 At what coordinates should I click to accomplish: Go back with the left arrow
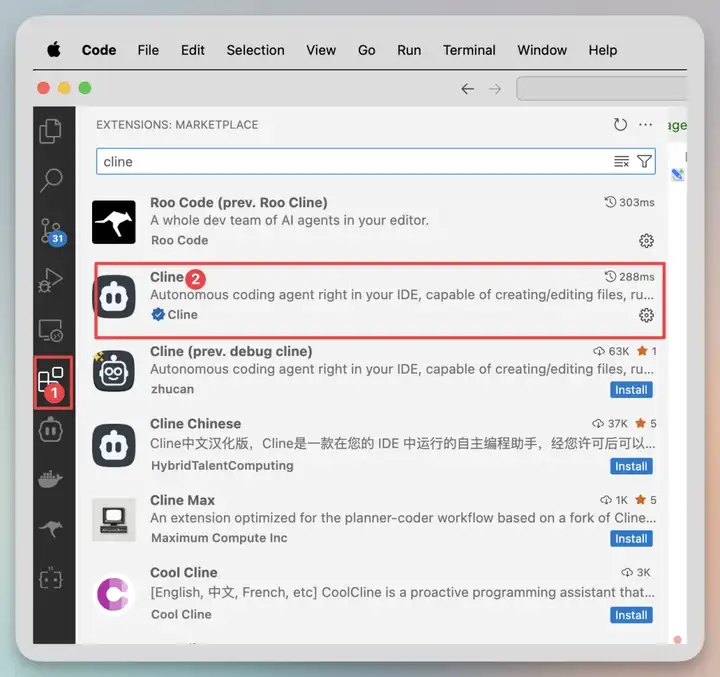(467, 89)
